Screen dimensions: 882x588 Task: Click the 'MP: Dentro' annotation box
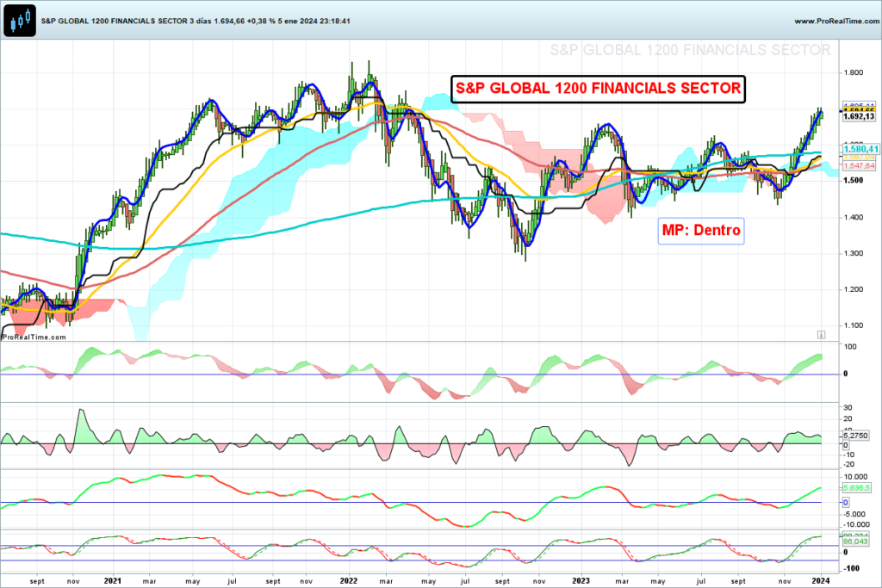701,231
